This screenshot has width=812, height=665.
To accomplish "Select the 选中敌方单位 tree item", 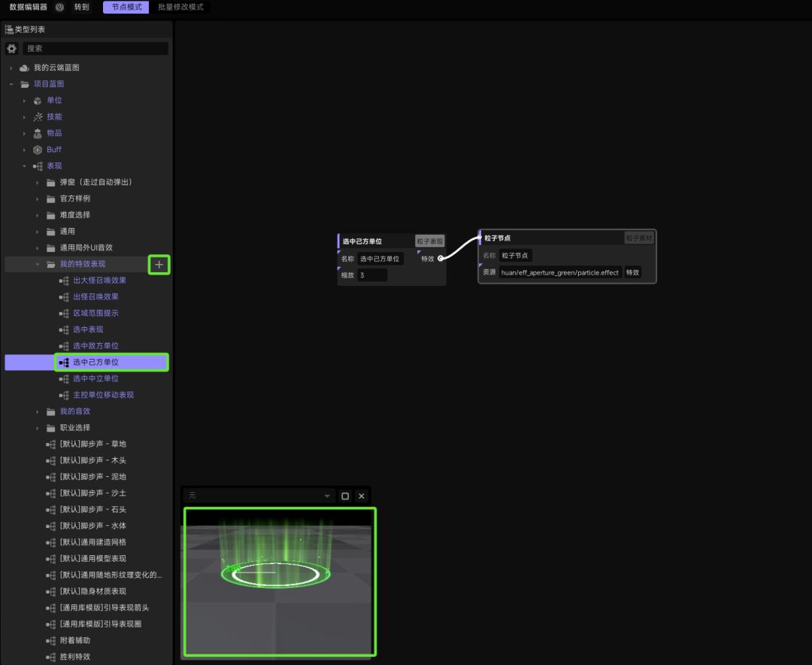I will pos(95,346).
